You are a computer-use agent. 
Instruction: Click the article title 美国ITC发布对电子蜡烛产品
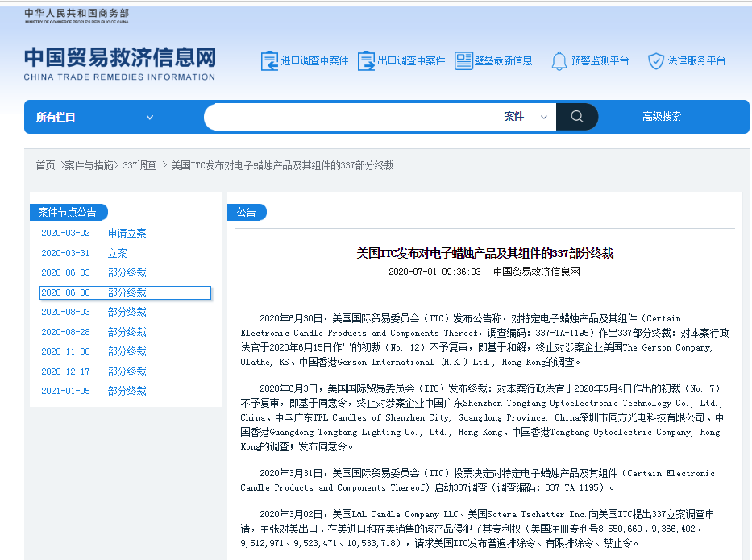coord(485,253)
